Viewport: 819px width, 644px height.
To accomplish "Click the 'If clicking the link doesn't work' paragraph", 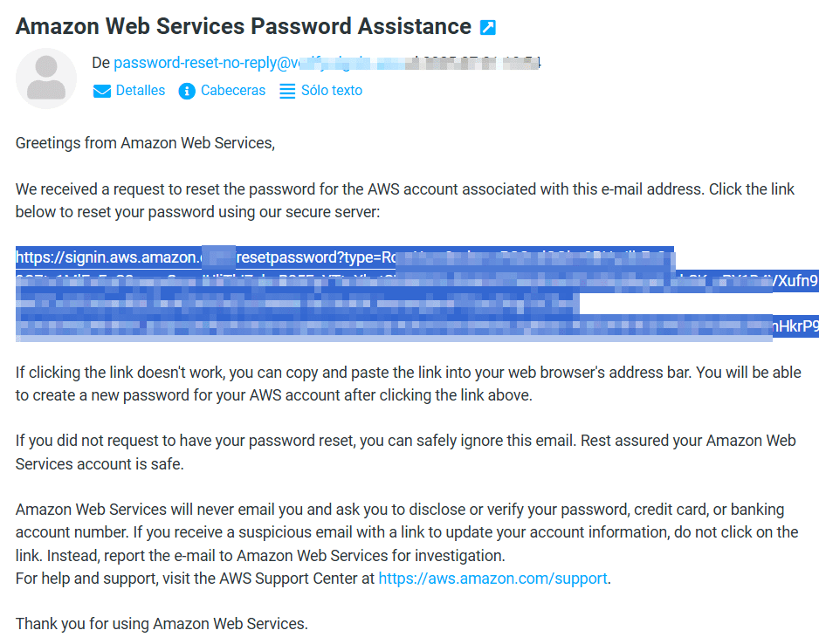I will [x=408, y=384].
